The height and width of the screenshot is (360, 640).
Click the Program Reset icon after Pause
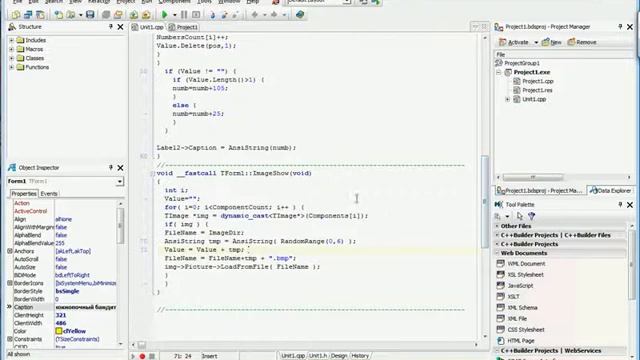(x=196, y=15)
